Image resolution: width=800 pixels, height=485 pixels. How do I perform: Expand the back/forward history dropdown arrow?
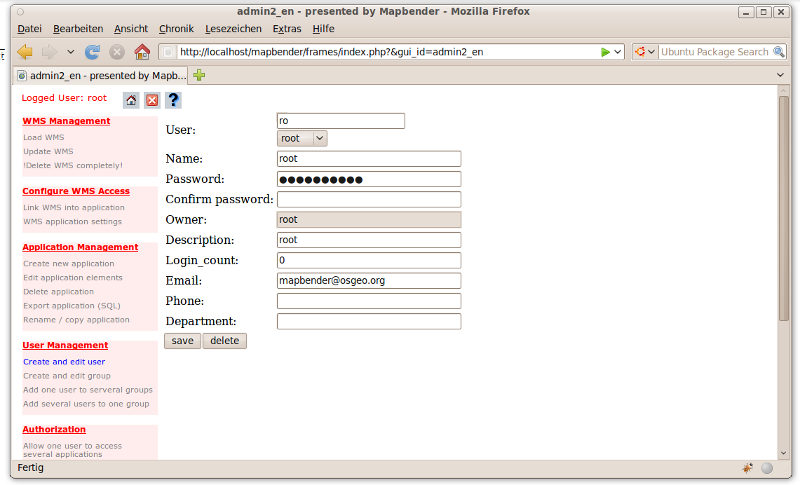pos(70,52)
